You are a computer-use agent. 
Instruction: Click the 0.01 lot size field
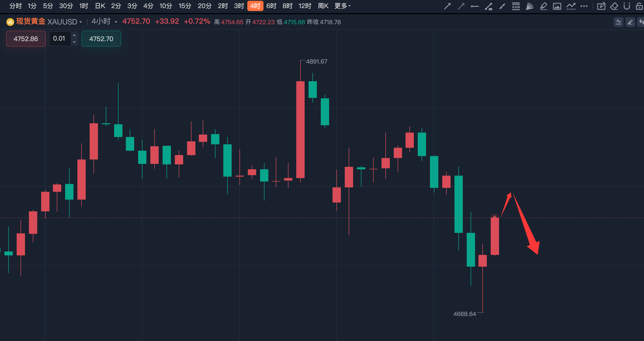(x=59, y=38)
